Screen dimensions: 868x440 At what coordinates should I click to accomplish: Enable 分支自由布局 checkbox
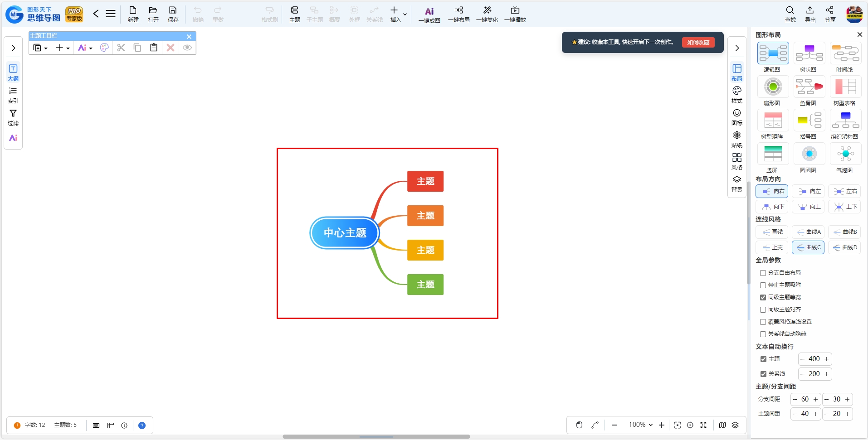763,273
